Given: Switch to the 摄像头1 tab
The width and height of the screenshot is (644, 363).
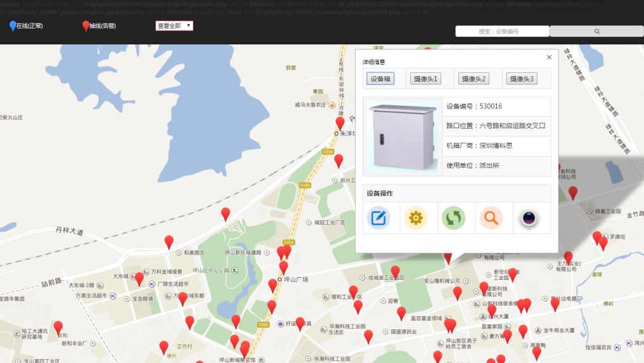Looking at the screenshot, I should point(425,79).
